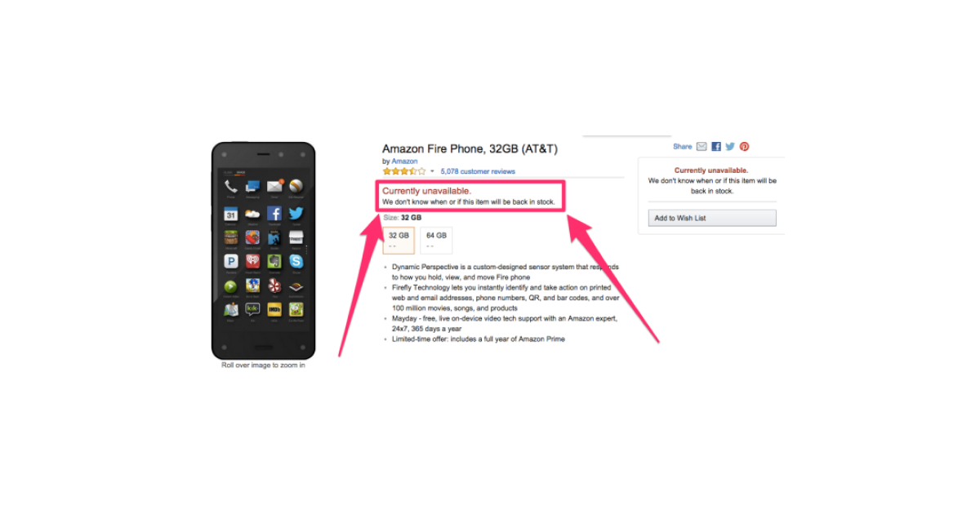Viewport: 980px width, 514px height.
Task: Open the 5,078 customer reviews link
Action: [478, 172]
